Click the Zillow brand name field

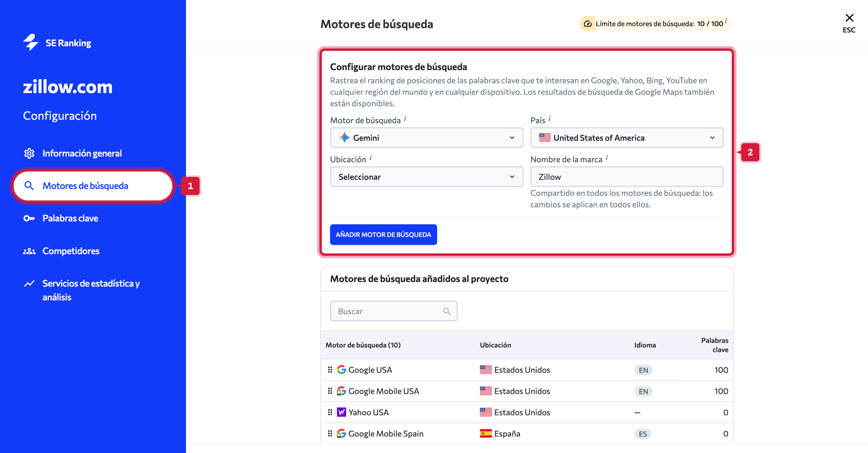pos(627,177)
